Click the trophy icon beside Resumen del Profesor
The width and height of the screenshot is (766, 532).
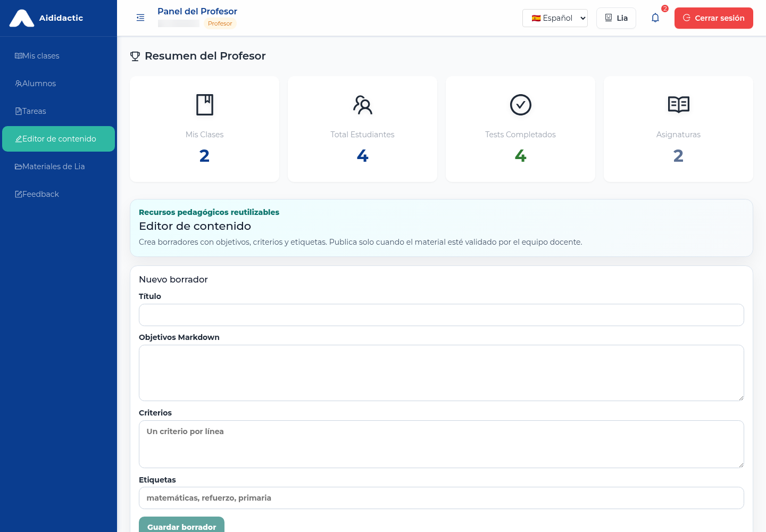[135, 56]
